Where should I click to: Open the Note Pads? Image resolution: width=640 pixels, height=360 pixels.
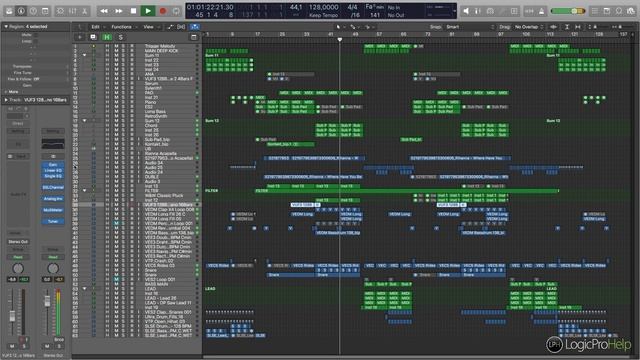[607, 11]
